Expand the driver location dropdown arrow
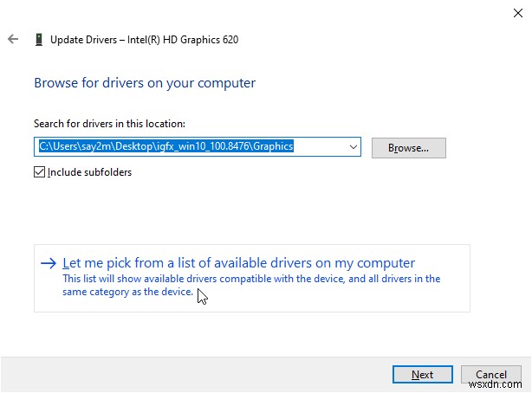532x393 pixels. point(353,147)
